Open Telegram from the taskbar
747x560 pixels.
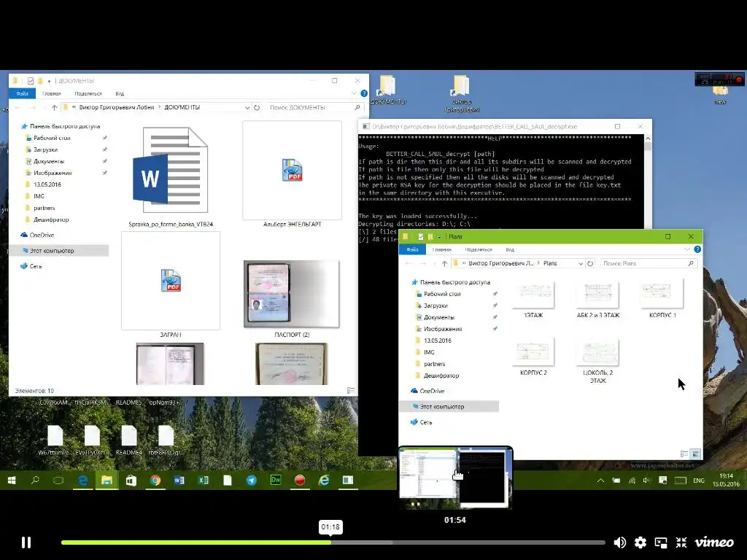pos(252,481)
